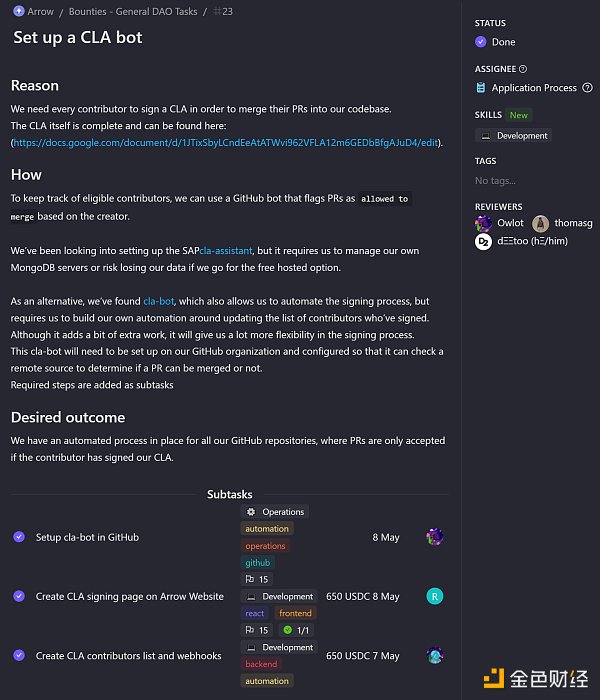Toggle the Done status checkmark in sidebar
Image resolution: width=600 pixels, height=700 pixels.
tap(481, 42)
